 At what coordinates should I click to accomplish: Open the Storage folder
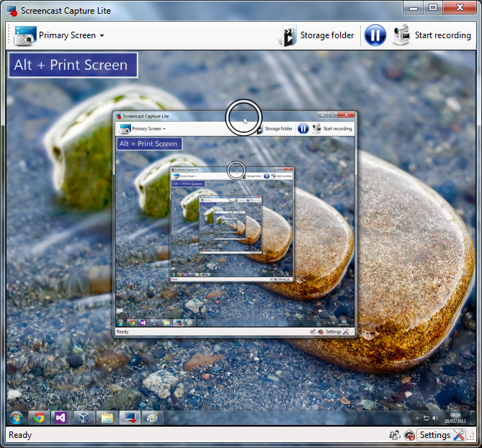click(x=316, y=35)
